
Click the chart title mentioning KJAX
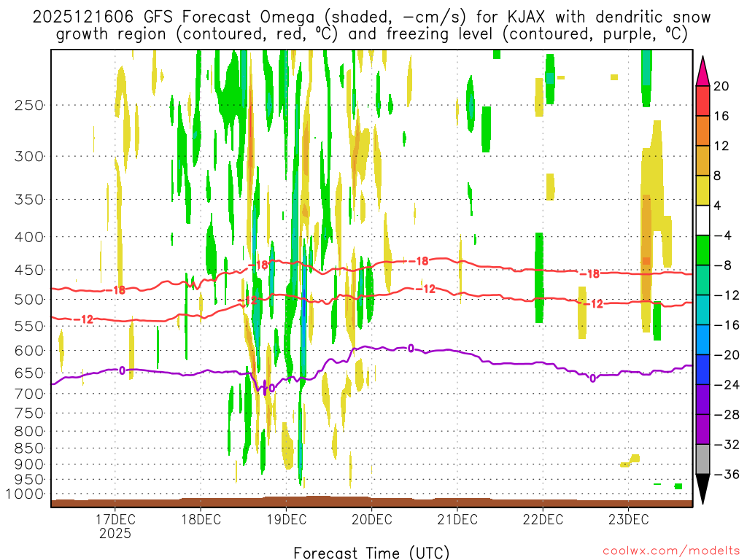click(371, 26)
